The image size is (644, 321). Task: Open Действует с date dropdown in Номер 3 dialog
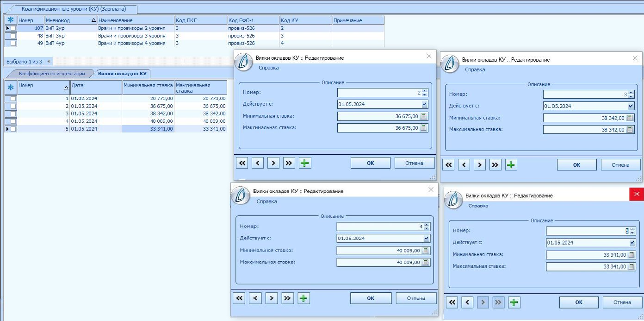coord(631,106)
